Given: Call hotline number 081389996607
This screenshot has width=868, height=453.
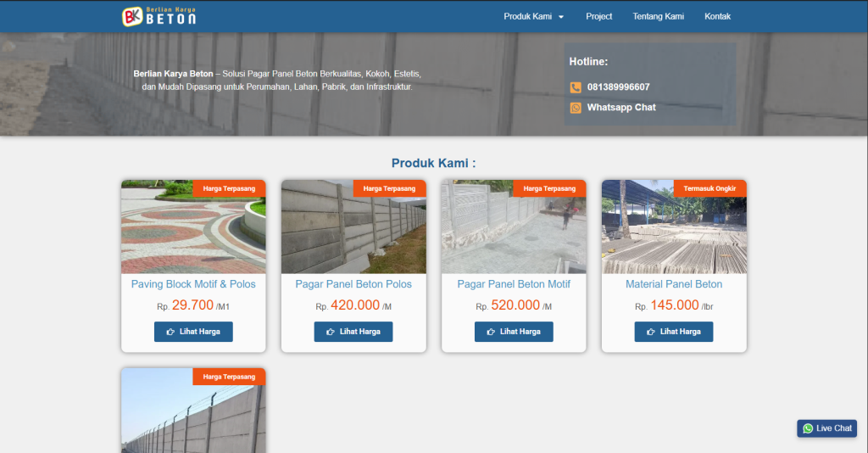Looking at the screenshot, I should (618, 87).
